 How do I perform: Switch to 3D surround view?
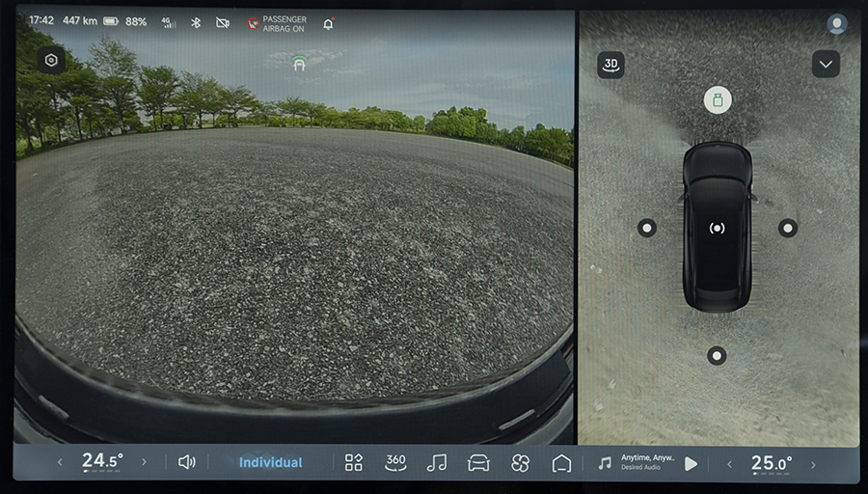[x=610, y=65]
